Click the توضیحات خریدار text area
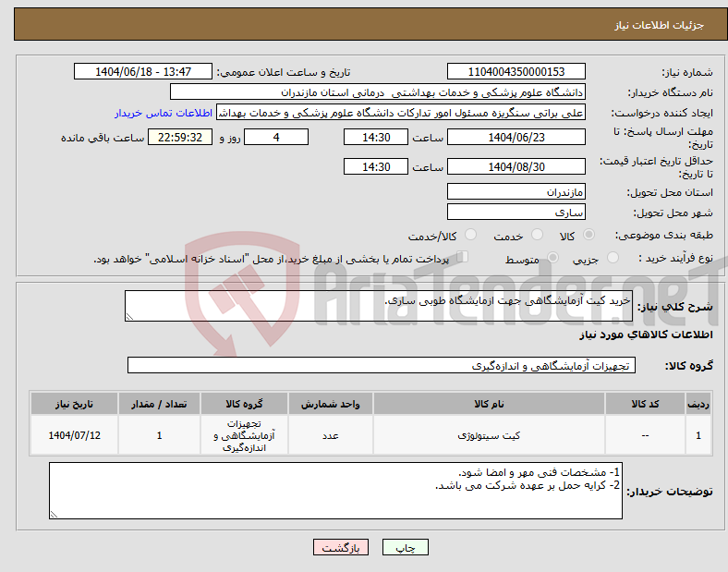728x572 pixels. pos(335,491)
